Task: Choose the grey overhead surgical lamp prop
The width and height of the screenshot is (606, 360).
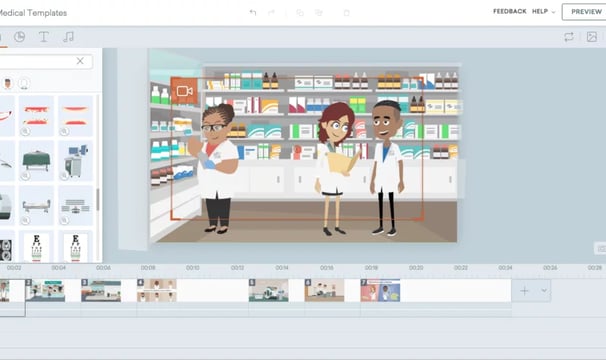Action: 76,205
